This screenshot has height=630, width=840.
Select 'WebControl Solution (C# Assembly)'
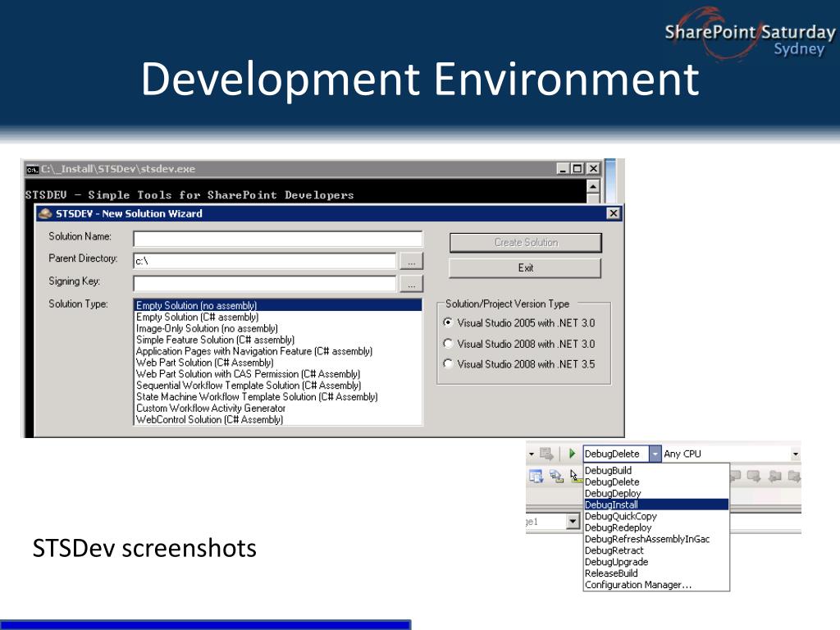click(x=277, y=419)
